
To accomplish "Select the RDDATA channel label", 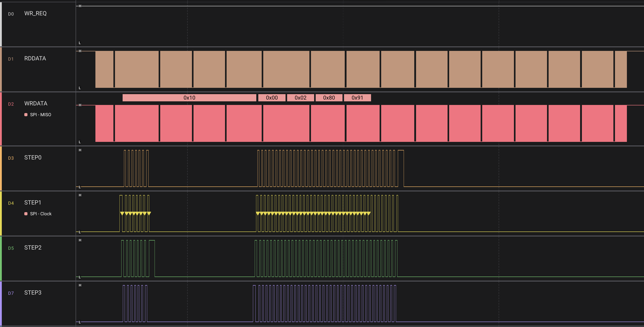I will (35, 59).
